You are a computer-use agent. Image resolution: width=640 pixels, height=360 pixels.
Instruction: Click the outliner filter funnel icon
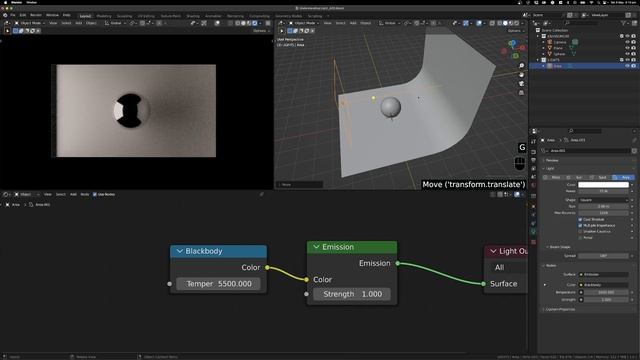[624, 23]
